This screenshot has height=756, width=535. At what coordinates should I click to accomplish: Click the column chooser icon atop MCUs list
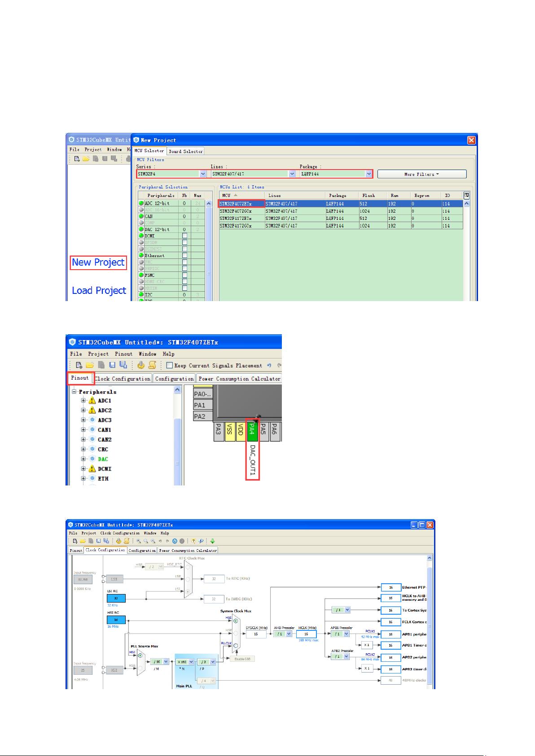(467, 195)
